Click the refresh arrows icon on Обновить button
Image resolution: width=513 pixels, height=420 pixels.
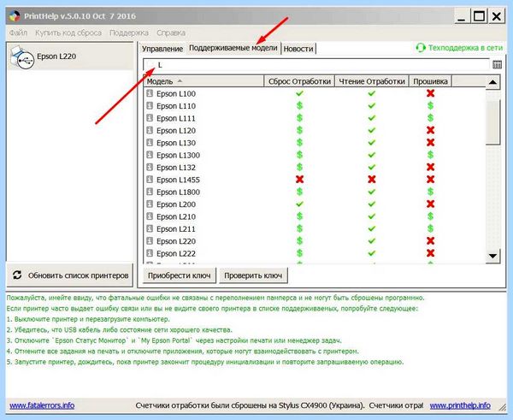pos(17,275)
